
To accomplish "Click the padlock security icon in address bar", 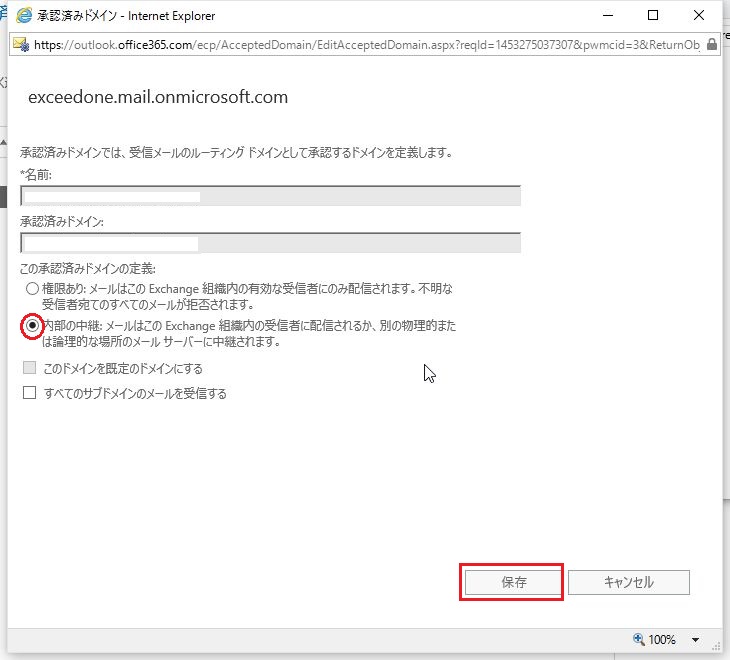I will coord(711,44).
